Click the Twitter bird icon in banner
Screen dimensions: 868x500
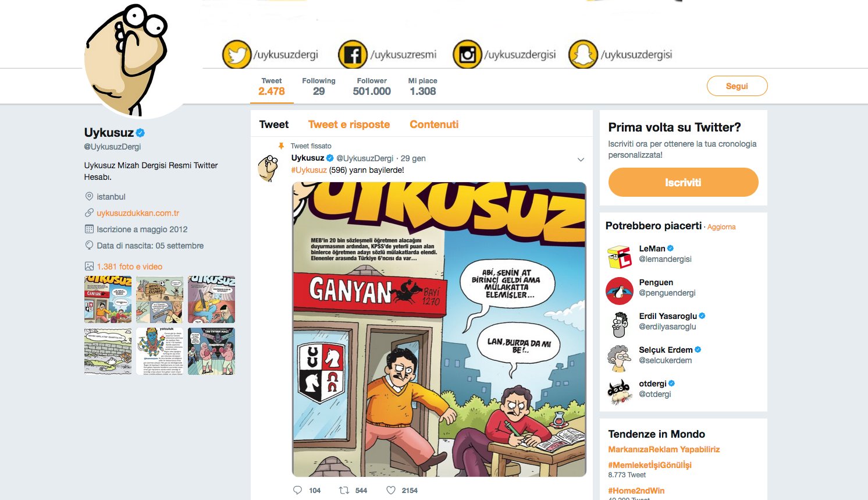[x=236, y=55]
